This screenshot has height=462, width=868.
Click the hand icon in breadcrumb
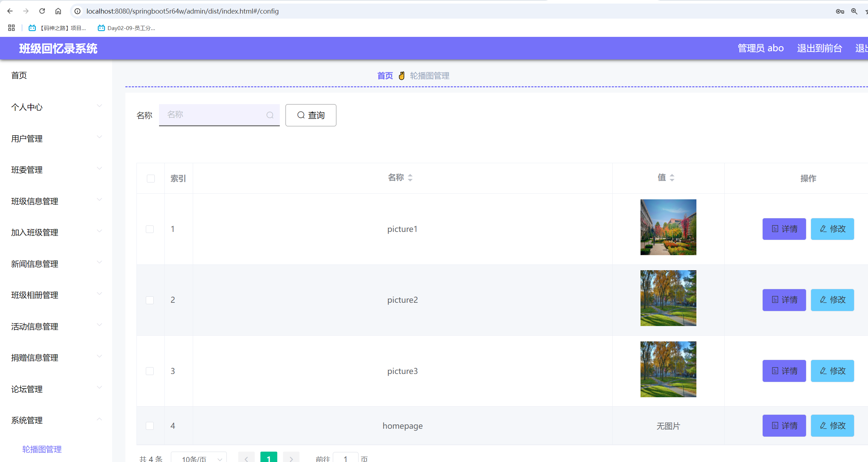point(402,76)
